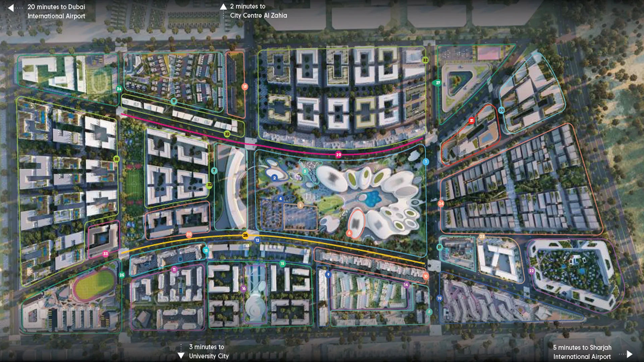644x362 pixels.
Task: Select the red marker numbered 31
Action: [x=471, y=121]
